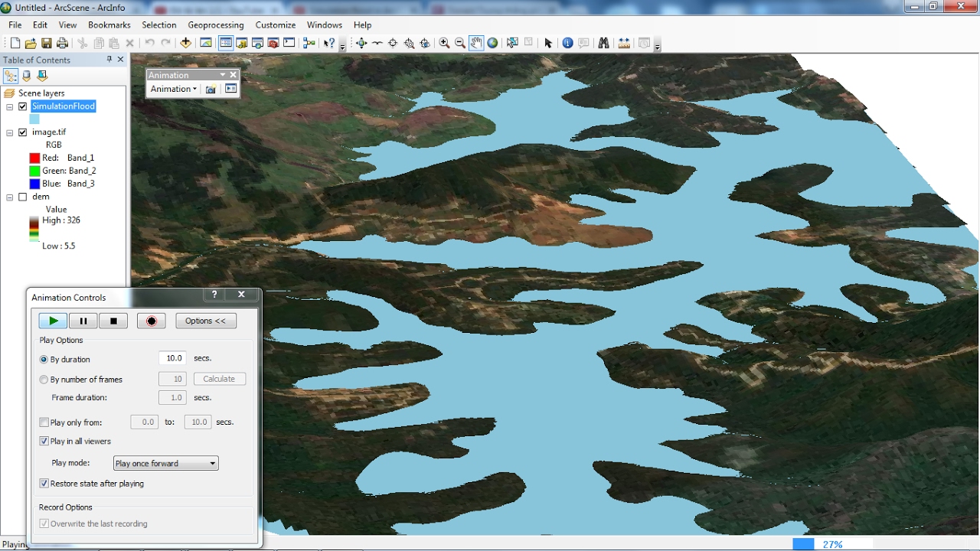
Task: Switch to List By Source view
Action: 27,76
